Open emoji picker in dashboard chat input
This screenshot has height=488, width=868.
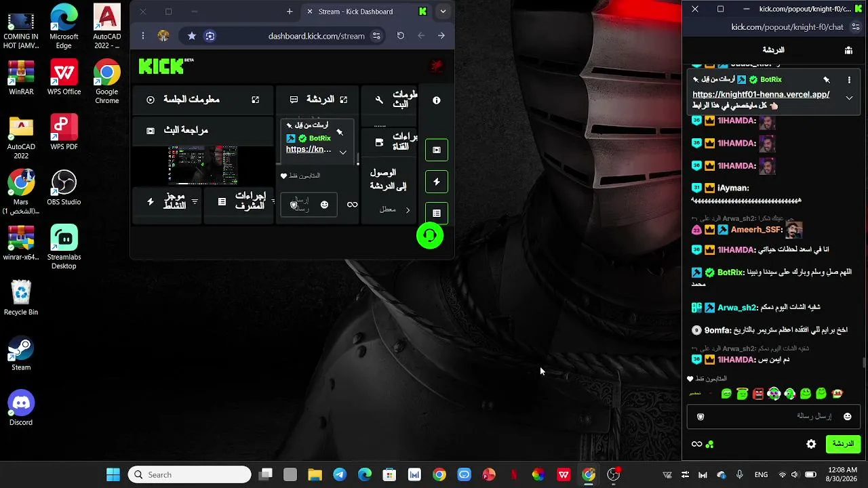[x=324, y=205]
